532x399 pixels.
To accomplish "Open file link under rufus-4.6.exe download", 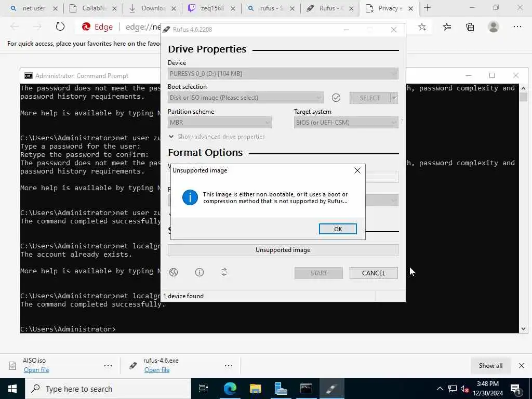I will (157, 370).
